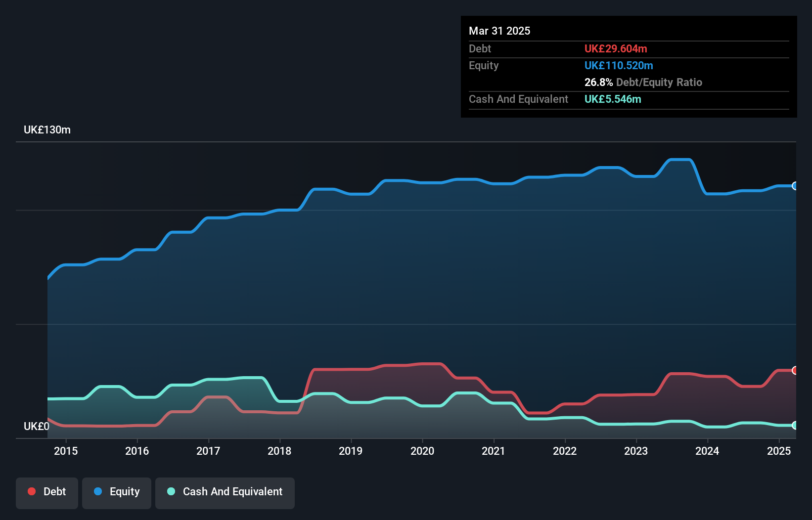Click the teal dot in Cash legend
Screen dimensions: 812x520
(x=171, y=491)
